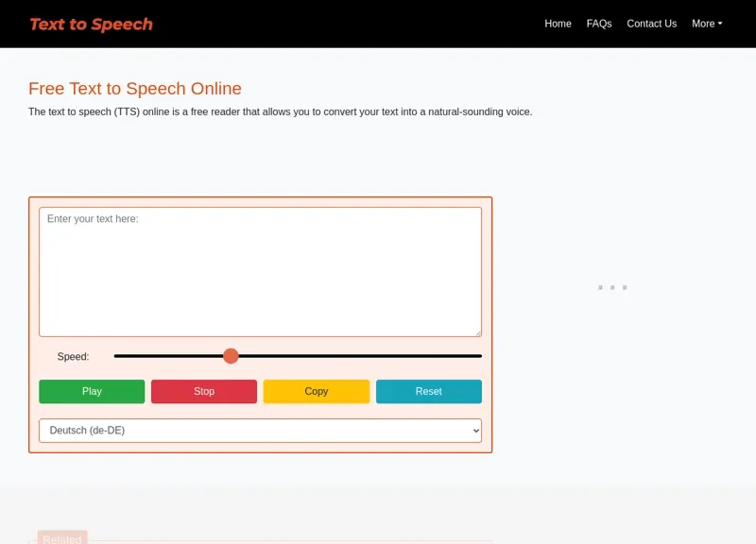
Task: Click the Text to Speech logo
Action: [91, 24]
